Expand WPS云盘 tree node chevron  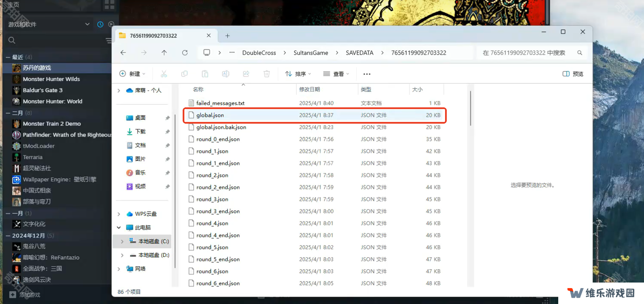point(119,214)
